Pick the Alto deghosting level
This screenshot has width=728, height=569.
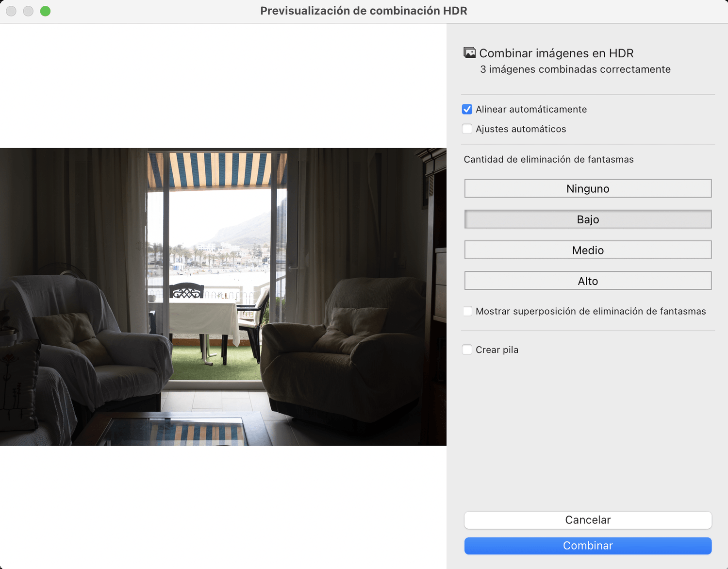point(588,281)
